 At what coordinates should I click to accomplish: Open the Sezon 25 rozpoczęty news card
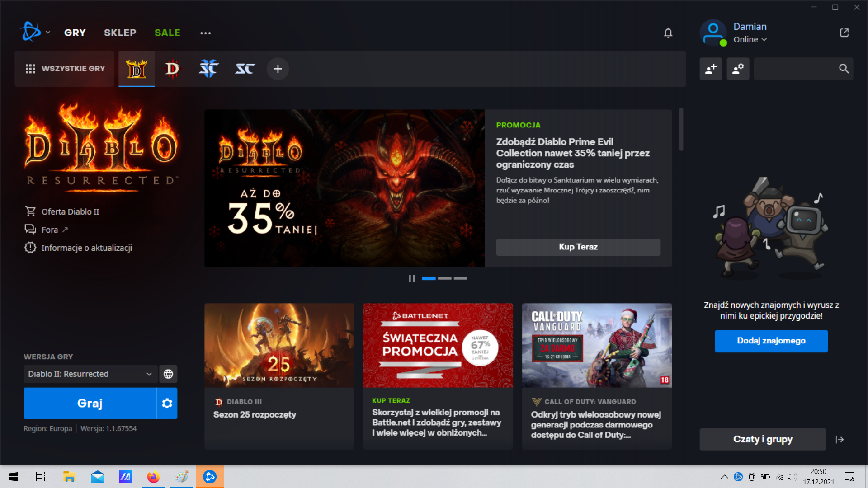[279, 376]
